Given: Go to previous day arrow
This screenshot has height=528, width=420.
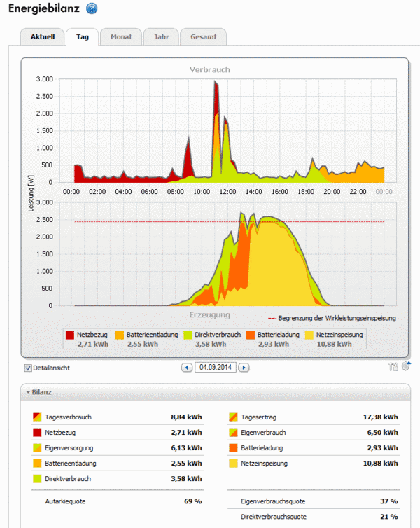Looking at the screenshot, I should pos(187,367).
